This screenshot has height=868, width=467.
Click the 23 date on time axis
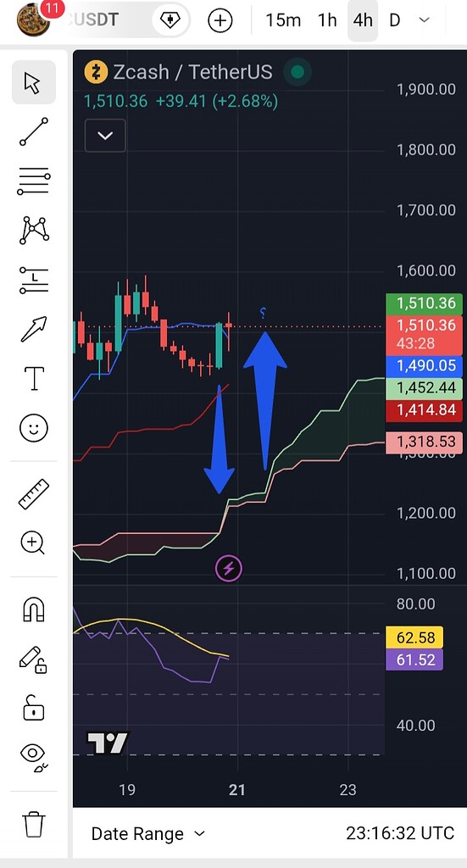coord(347,790)
